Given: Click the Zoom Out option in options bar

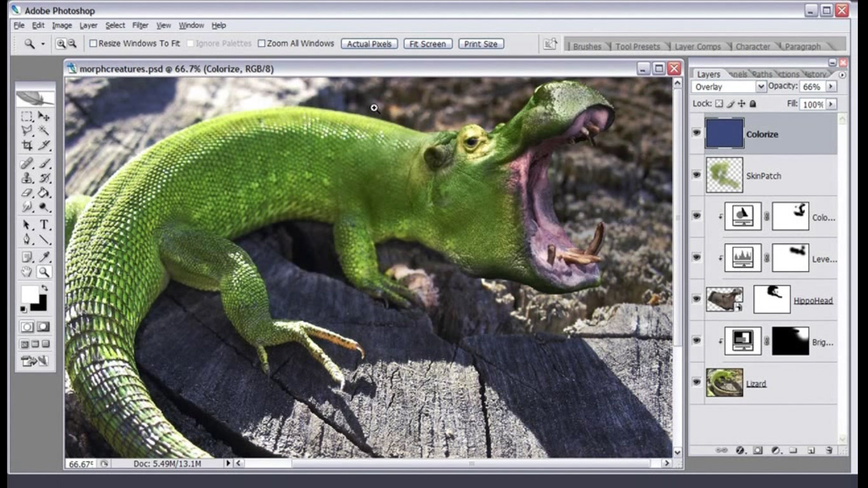Looking at the screenshot, I should pos(72,44).
